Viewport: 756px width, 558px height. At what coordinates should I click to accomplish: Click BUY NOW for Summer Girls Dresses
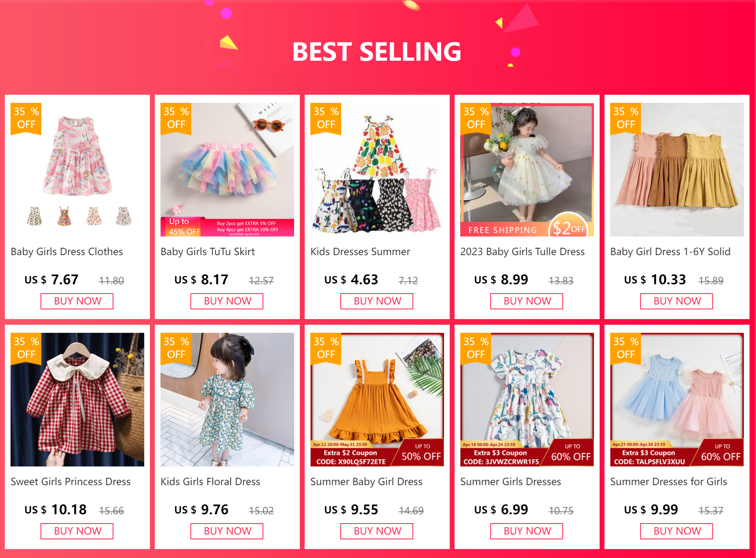(527, 531)
